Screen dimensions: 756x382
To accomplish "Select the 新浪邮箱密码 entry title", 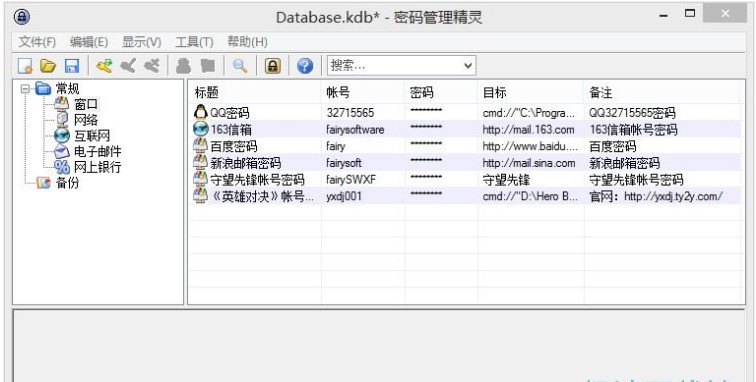I will click(x=245, y=163).
